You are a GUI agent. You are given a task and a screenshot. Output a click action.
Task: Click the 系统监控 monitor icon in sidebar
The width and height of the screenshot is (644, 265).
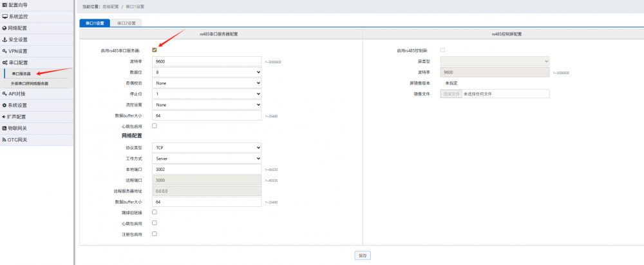click(5, 16)
